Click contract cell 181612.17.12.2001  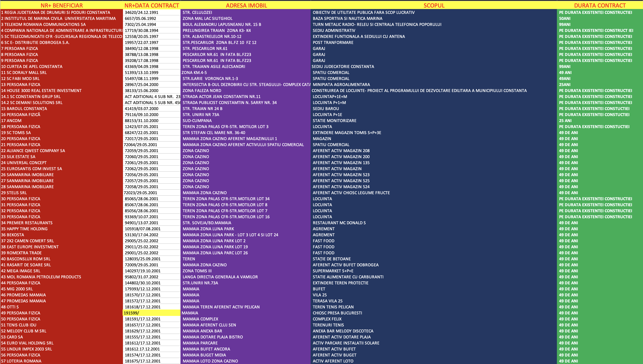[142, 349]
